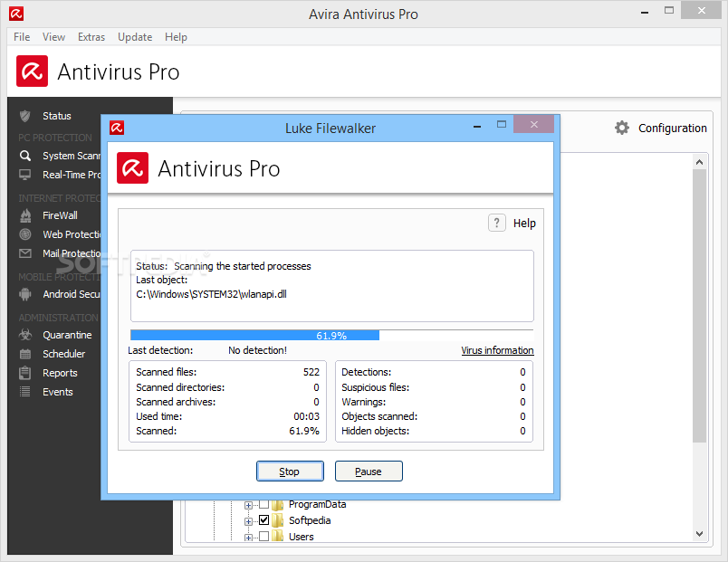Click the question mark Help icon

tap(497, 223)
